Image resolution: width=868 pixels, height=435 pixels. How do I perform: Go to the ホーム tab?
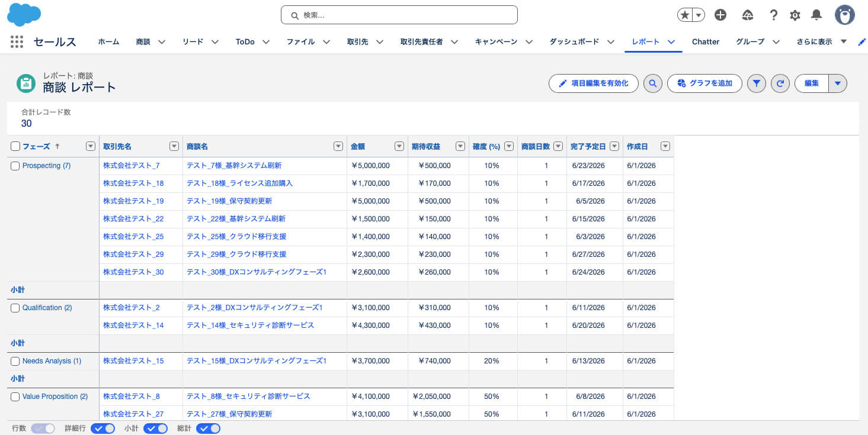pyautogui.click(x=108, y=41)
